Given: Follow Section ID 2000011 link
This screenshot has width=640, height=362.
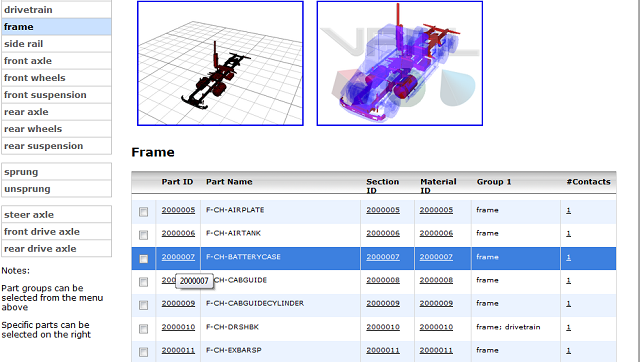Looking at the screenshot, I should [383, 350].
